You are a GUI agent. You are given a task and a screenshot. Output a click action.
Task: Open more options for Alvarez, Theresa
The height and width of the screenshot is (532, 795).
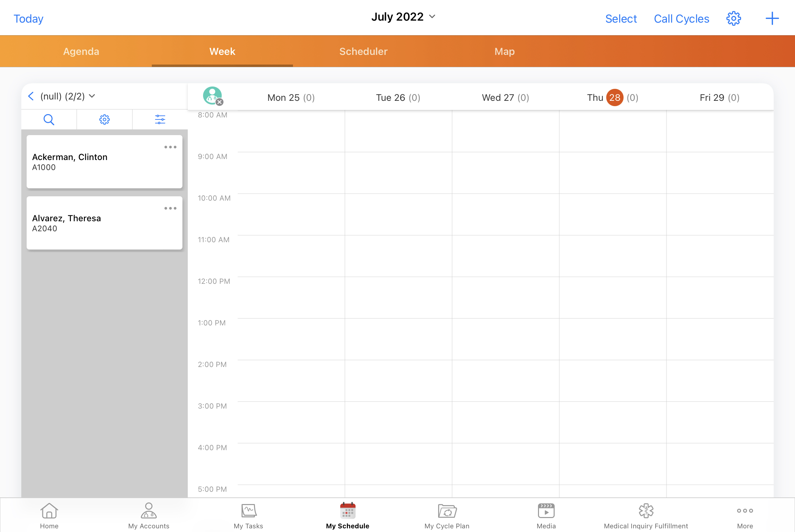tap(170, 208)
